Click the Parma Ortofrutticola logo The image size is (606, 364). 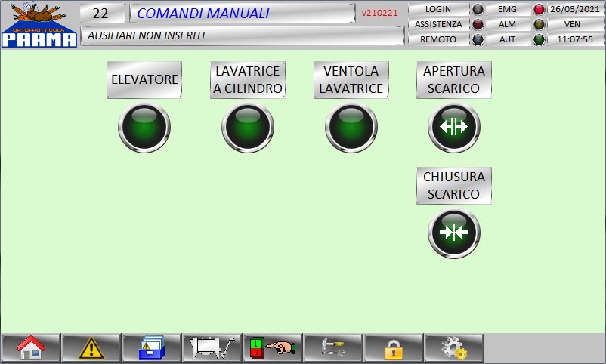39,25
